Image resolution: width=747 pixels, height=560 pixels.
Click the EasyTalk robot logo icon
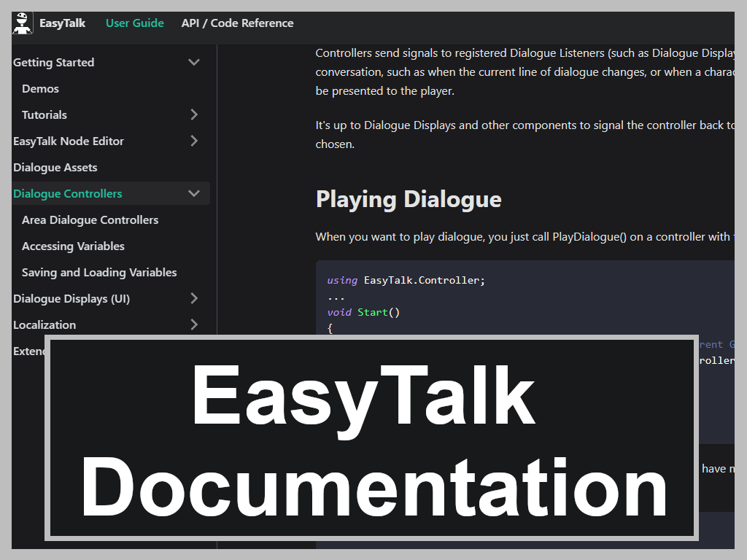click(x=23, y=23)
